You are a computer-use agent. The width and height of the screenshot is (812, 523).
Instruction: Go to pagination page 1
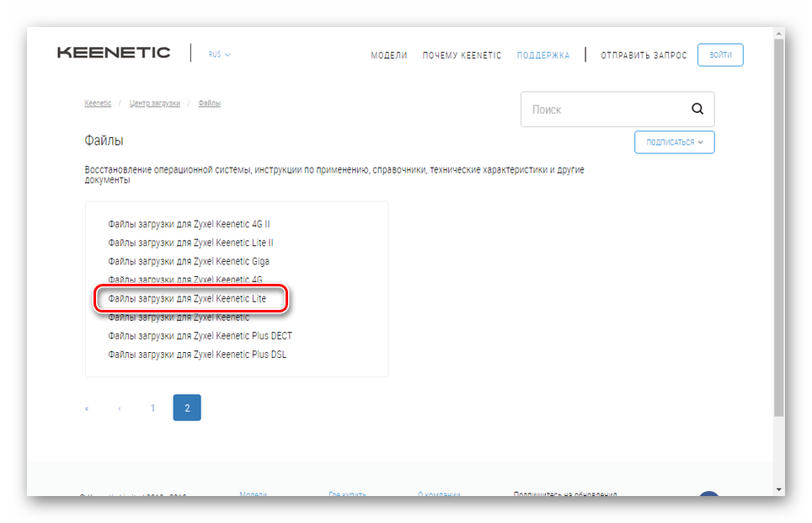coord(152,408)
